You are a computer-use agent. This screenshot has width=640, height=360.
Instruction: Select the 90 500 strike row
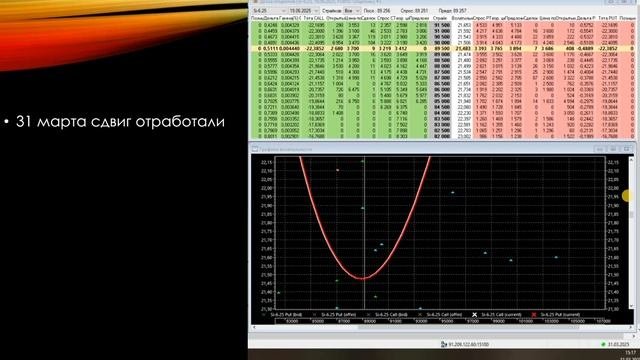443,37
